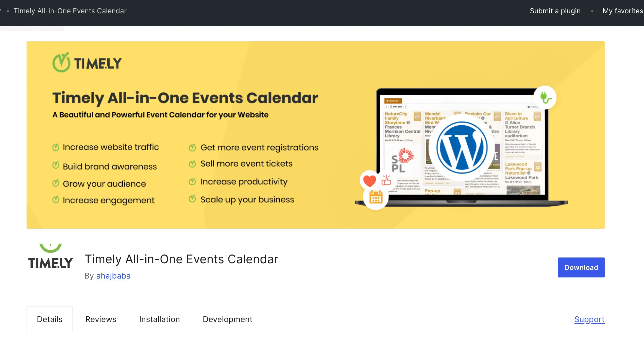Click the thumbs-up icon badge
644x352 pixels.
386,180
